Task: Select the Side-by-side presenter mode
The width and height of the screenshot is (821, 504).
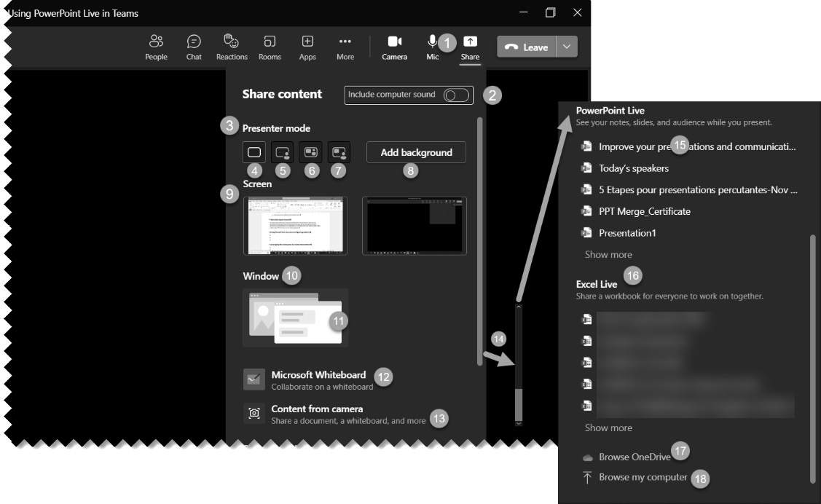Action: [310, 152]
